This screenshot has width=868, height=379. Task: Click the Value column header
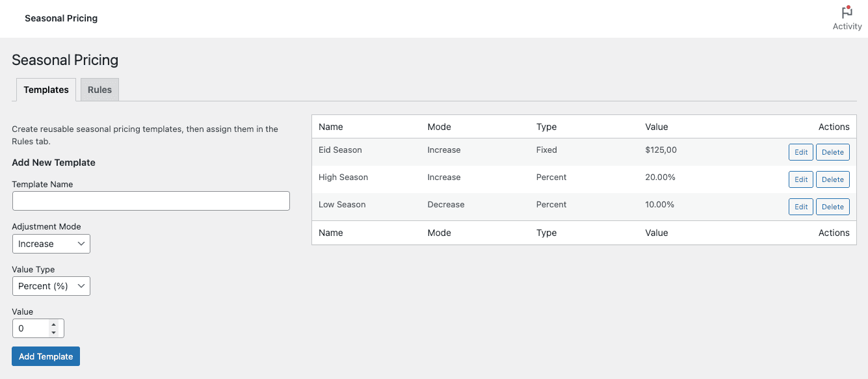click(x=656, y=127)
